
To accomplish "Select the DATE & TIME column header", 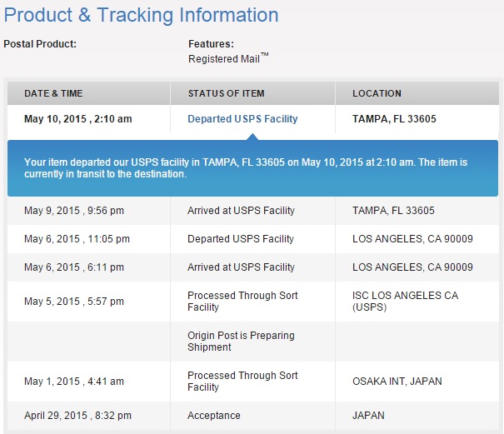I will coord(53,93).
